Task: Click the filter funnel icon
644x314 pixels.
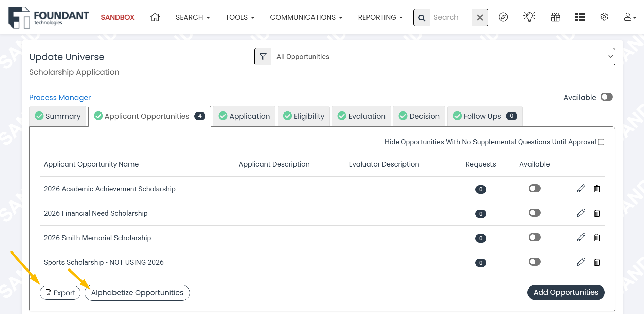Action: click(x=263, y=57)
